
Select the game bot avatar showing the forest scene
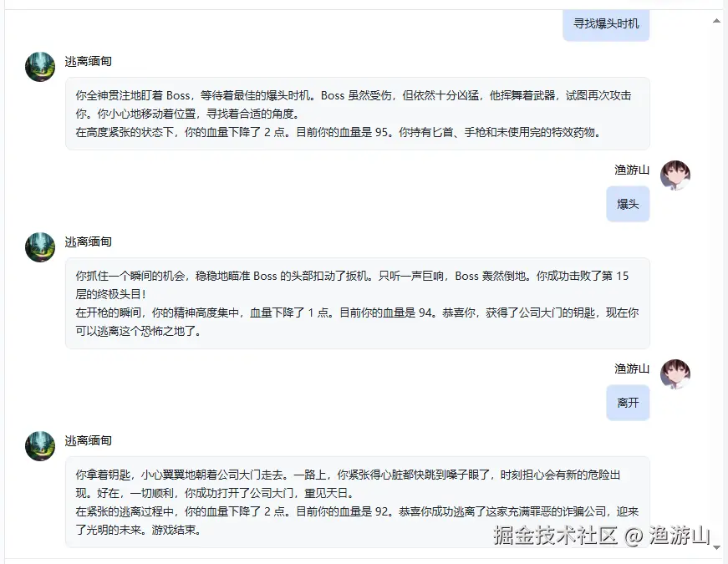tap(39, 67)
